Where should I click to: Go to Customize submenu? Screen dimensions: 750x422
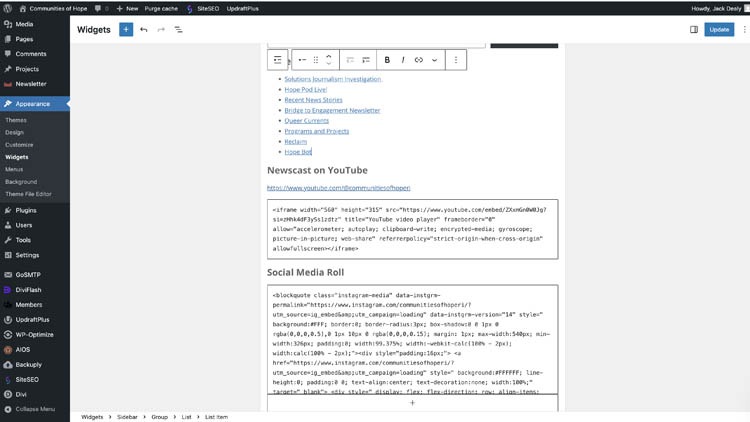[19, 145]
